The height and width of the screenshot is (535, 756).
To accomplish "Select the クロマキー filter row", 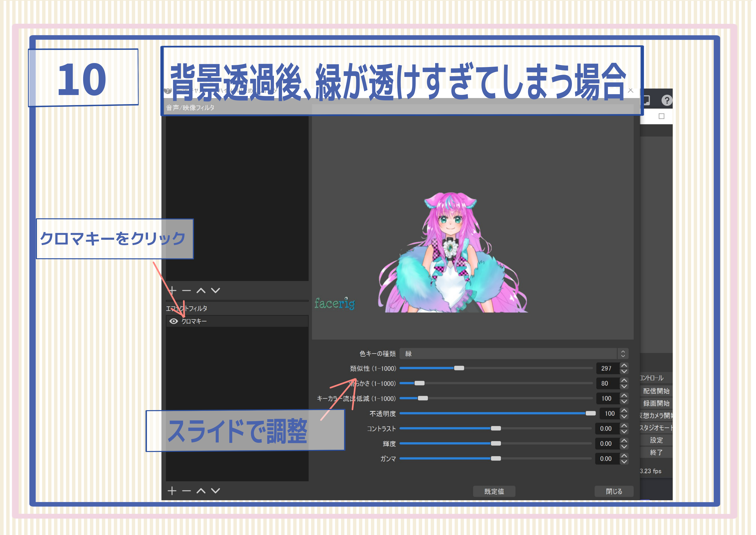I will click(x=237, y=321).
